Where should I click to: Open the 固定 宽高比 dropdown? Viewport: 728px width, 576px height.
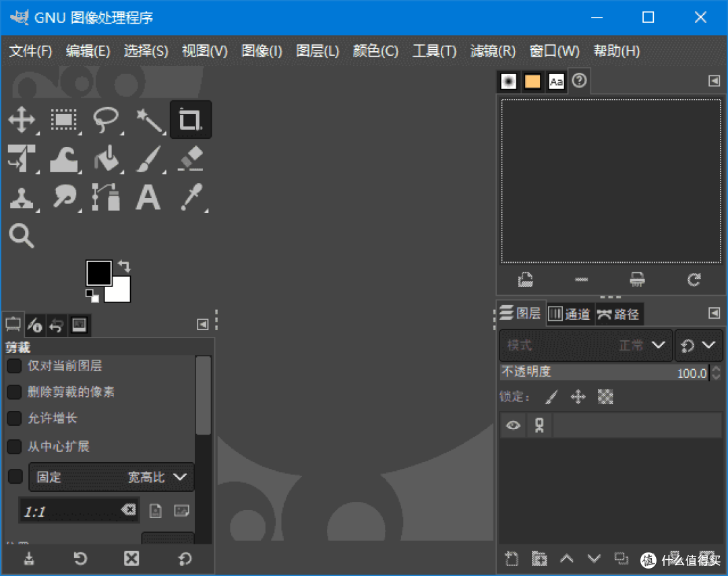[111, 477]
